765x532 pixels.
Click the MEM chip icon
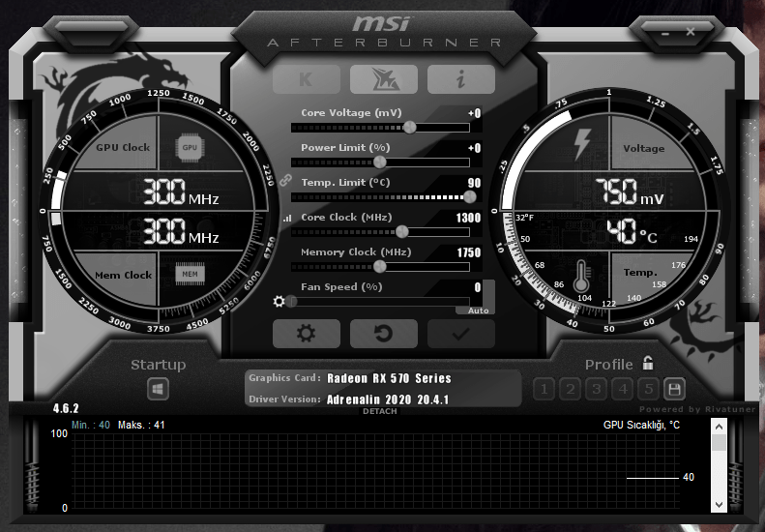(190, 275)
